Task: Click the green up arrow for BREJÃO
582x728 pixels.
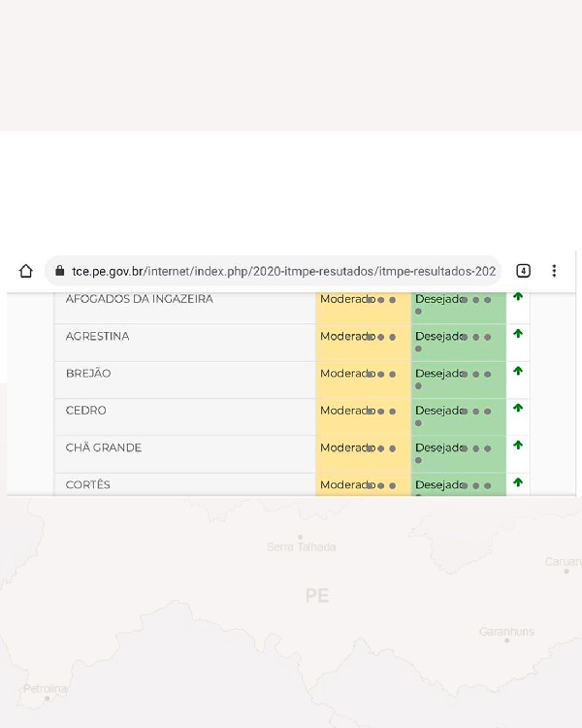Action: 518,371
